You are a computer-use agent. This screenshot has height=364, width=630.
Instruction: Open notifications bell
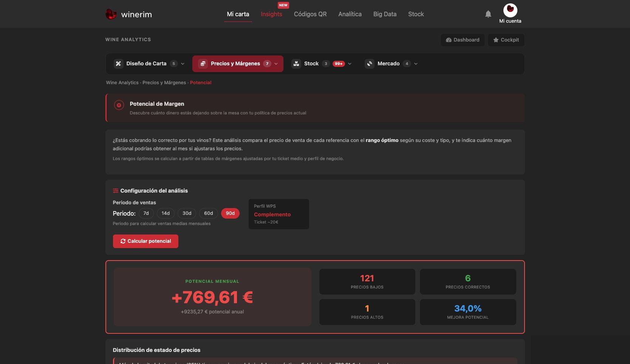(x=488, y=14)
